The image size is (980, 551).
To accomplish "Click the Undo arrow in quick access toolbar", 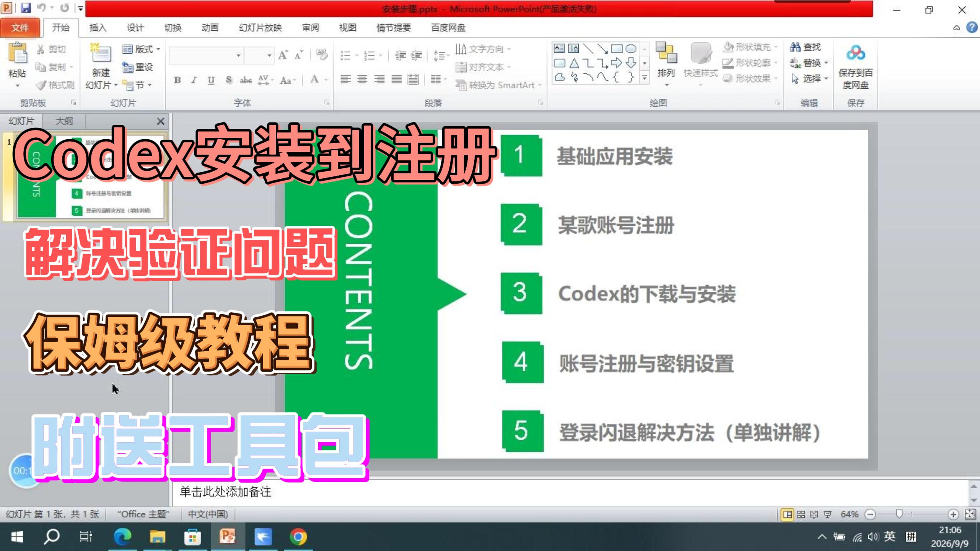I will click(41, 8).
